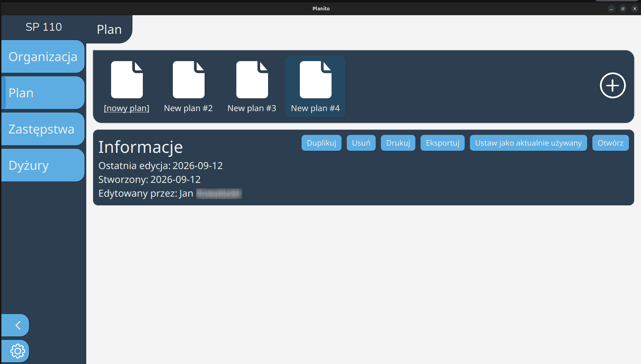Screen dimensions: 641x364
Task: Switch to Plan in sidebar
Action: click(x=43, y=93)
